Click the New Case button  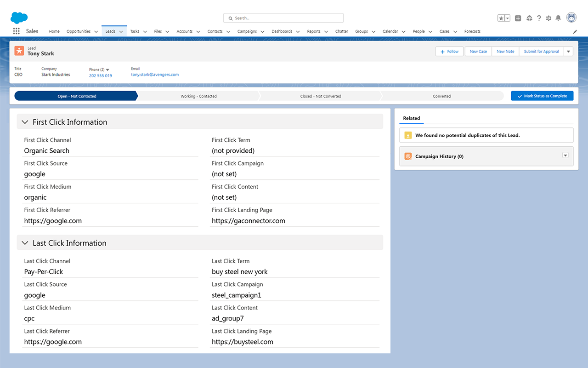tap(478, 52)
